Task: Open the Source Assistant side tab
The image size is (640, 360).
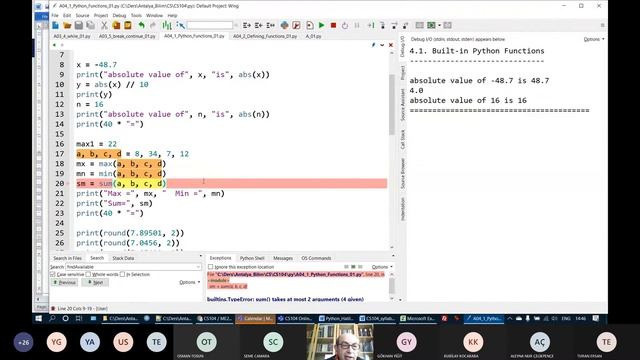Action: (x=403, y=104)
